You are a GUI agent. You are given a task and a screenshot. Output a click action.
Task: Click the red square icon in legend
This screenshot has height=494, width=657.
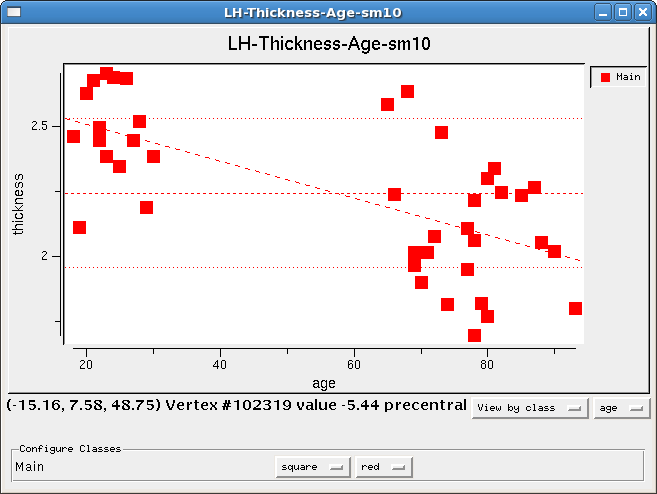[605, 77]
